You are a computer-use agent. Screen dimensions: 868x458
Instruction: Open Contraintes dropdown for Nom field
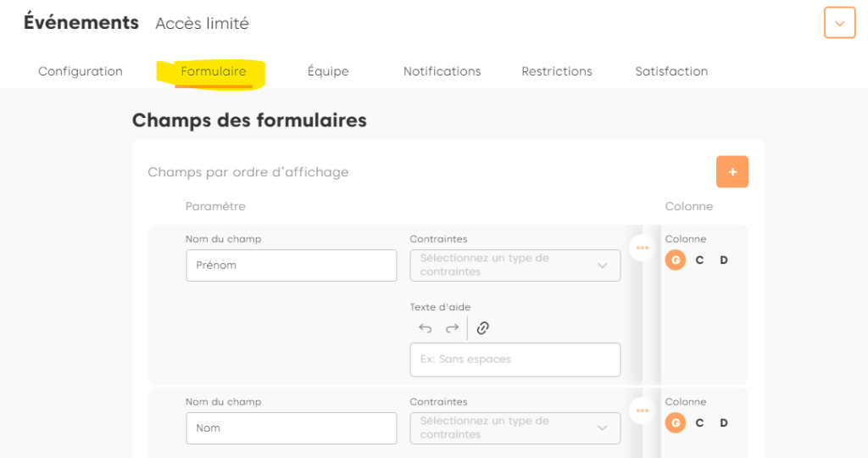[515, 428]
